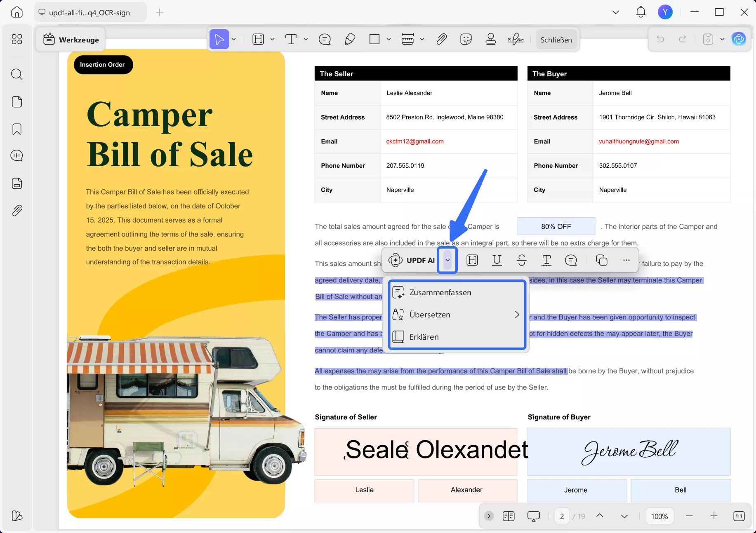Select the text comment tool
Viewport: 756px width, 533px height.
point(291,40)
